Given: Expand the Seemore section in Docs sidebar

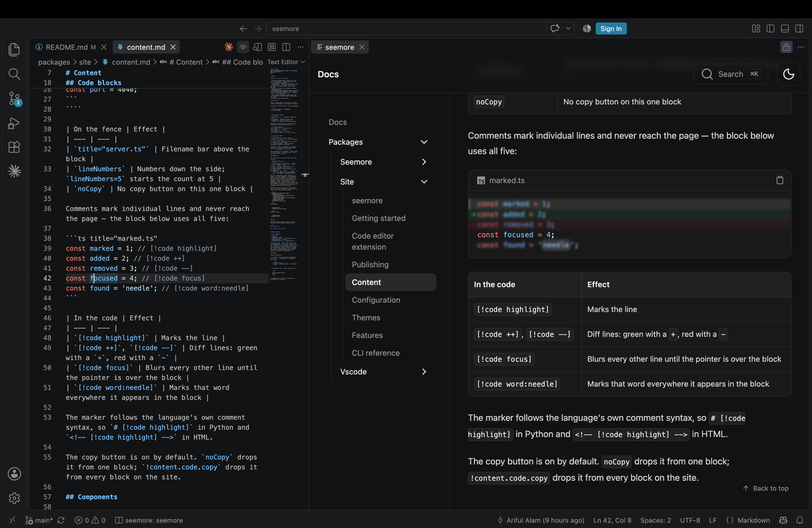Looking at the screenshot, I should pos(424,162).
